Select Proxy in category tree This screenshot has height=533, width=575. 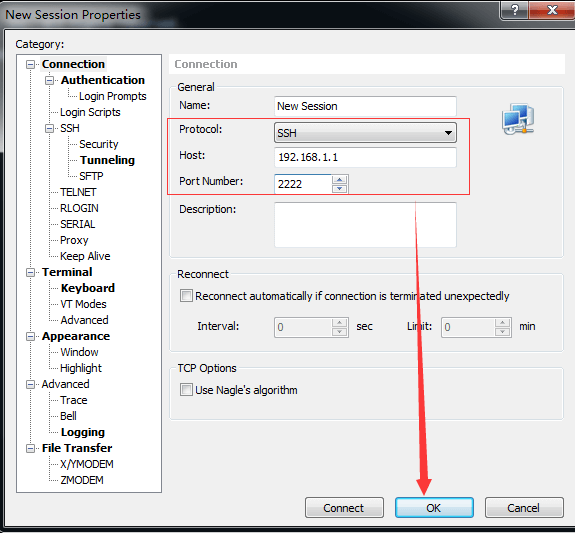point(74,240)
